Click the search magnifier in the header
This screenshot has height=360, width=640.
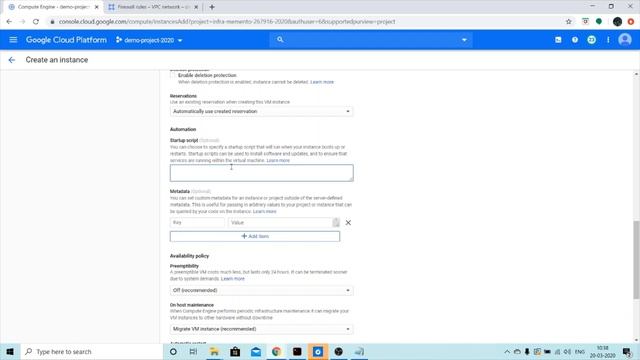(x=280, y=40)
